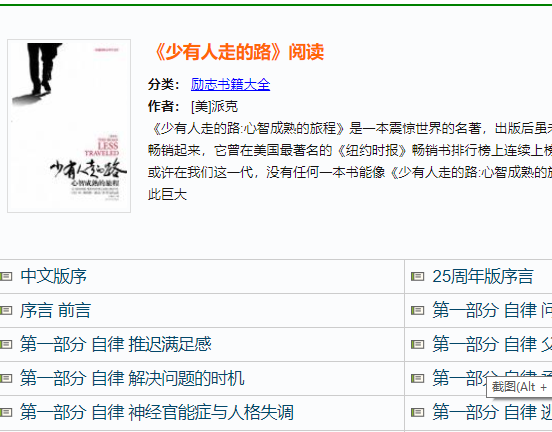Viewport: 552px width, 432px height.
Task: Click the icon beside 神经官能症与人格失调 chapter
Action: [x=6, y=412]
